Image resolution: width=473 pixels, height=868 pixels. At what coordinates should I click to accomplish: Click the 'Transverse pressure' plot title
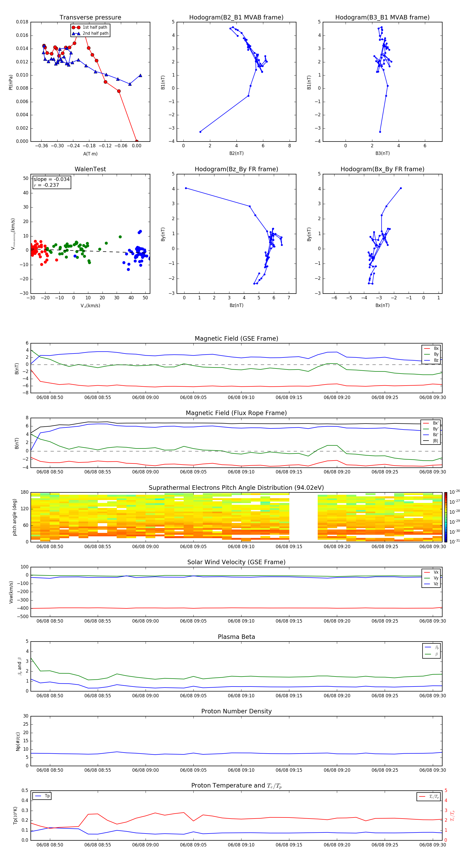[x=90, y=17]
